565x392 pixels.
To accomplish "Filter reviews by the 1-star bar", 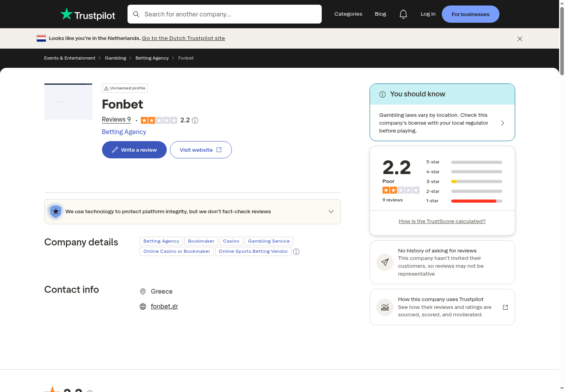I will tap(464, 201).
